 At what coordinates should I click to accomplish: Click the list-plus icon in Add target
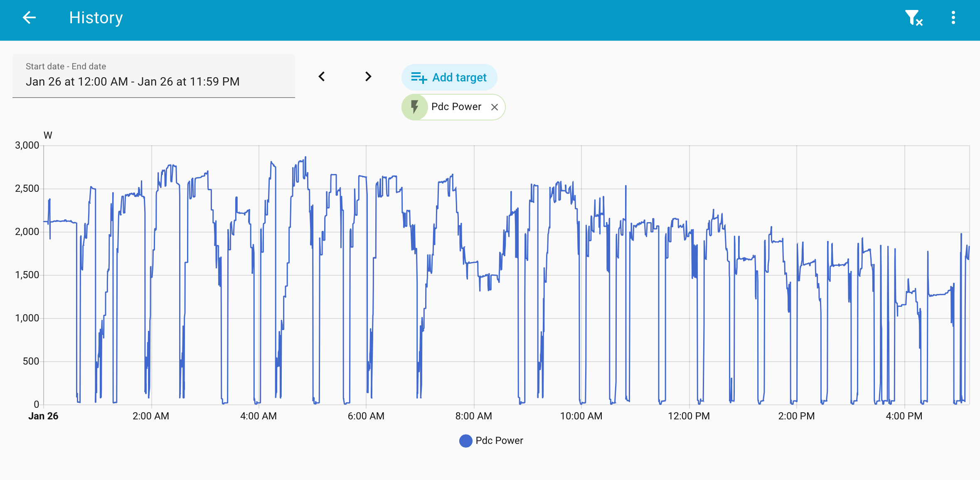tap(419, 78)
